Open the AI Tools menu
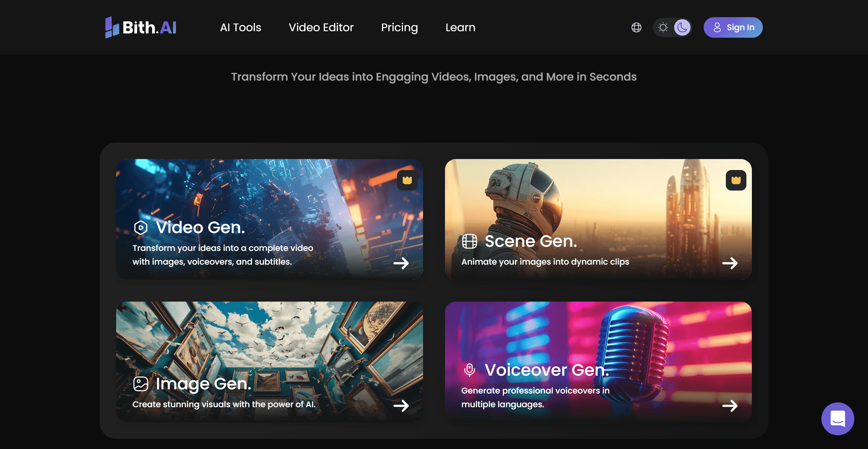 pyautogui.click(x=240, y=27)
